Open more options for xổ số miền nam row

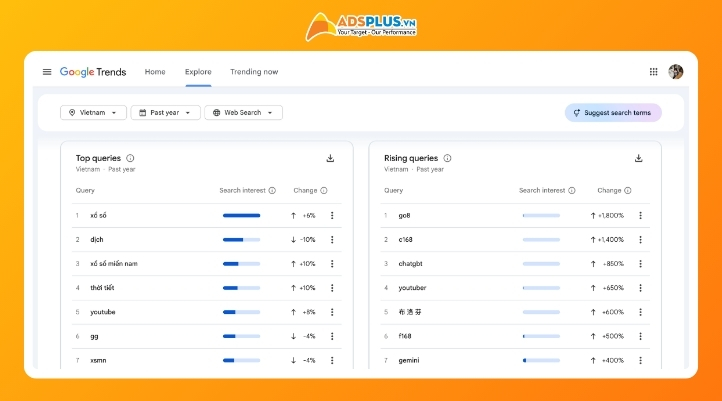pyautogui.click(x=332, y=264)
